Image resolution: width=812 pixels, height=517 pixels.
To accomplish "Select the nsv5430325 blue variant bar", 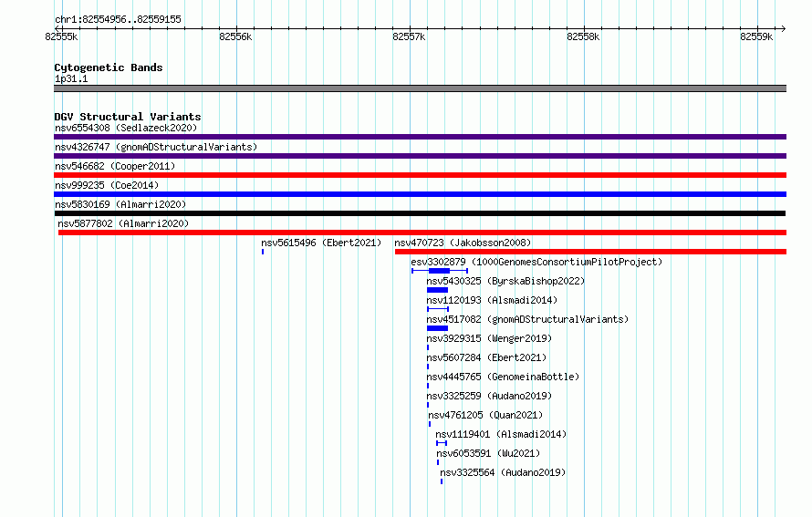I will pyautogui.click(x=437, y=290).
